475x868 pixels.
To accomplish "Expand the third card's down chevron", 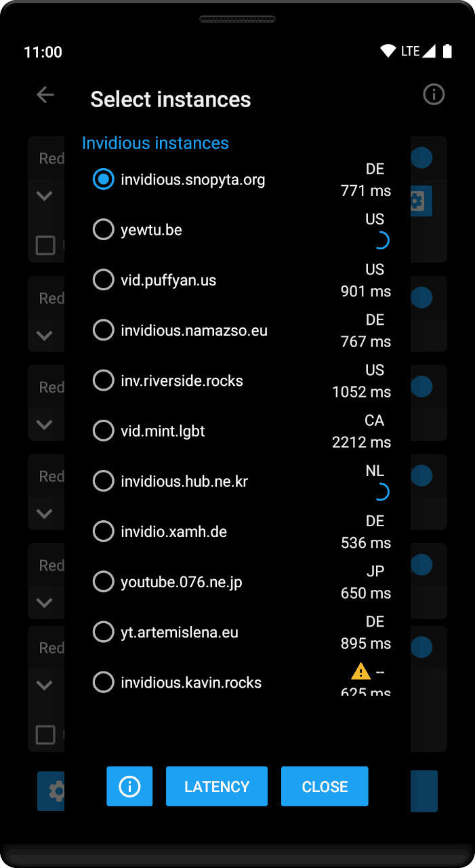I will click(45, 425).
